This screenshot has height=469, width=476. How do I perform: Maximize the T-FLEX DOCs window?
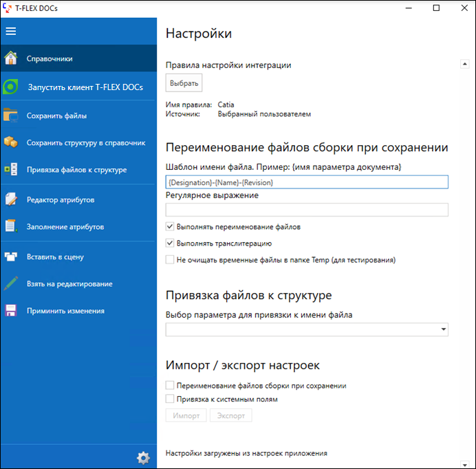click(x=436, y=8)
